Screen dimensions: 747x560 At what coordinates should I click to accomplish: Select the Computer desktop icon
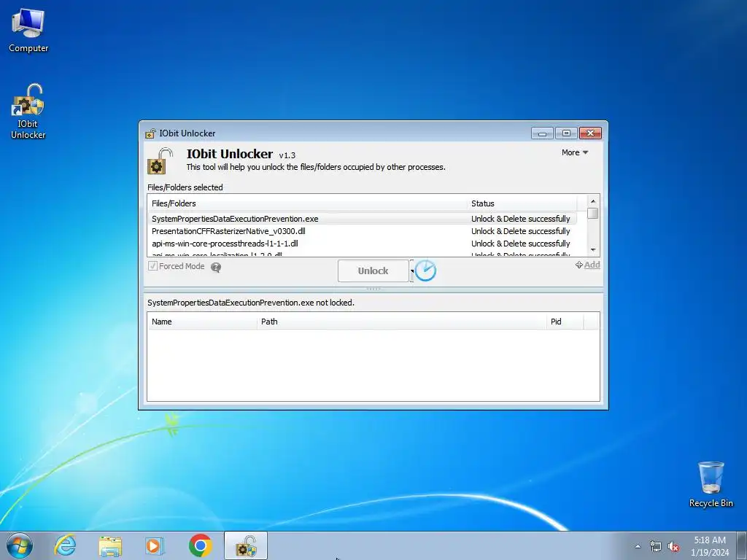[x=28, y=31]
